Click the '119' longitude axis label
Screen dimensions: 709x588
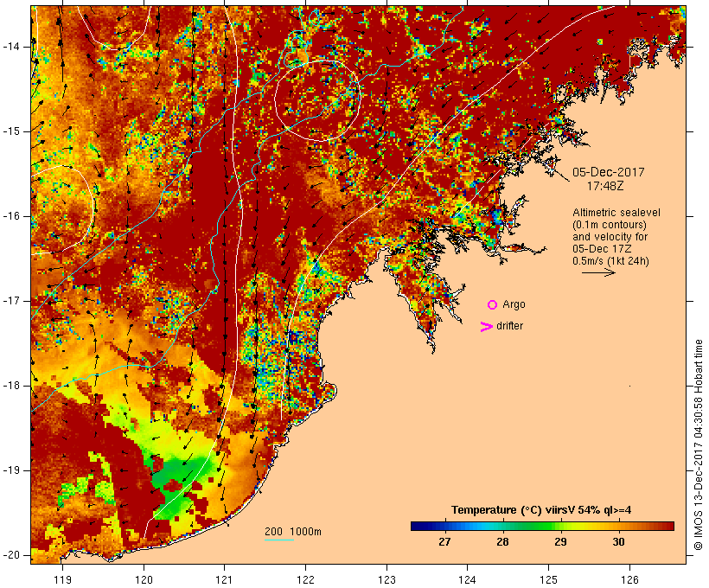[62, 580]
